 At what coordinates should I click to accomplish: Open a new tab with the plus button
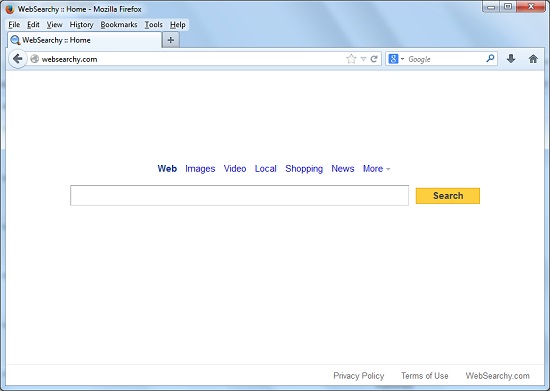pyautogui.click(x=171, y=40)
